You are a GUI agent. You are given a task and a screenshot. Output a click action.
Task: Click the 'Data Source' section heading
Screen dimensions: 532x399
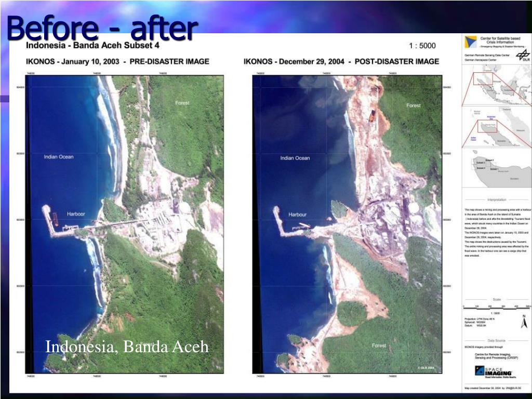(x=496, y=340)
